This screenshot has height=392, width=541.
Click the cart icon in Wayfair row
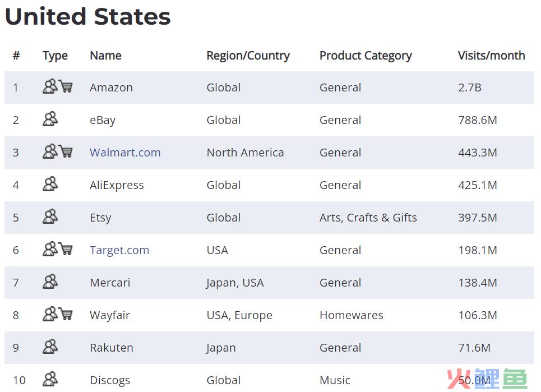tap(65, 314)
